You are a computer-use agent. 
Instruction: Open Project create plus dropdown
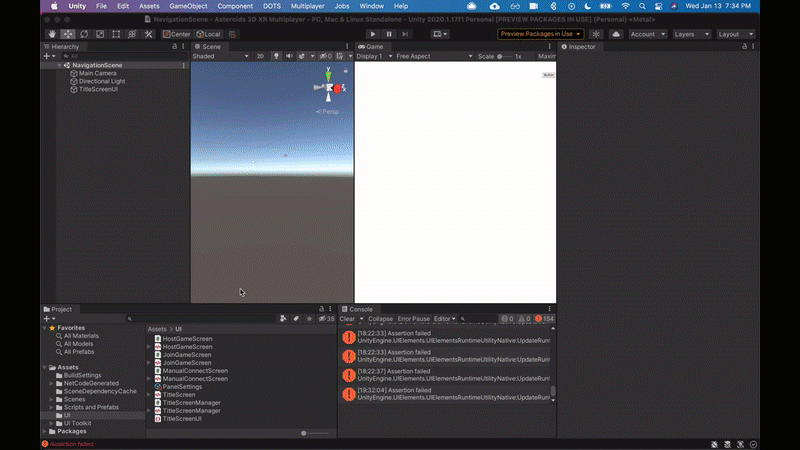click(x=49, y=319)
